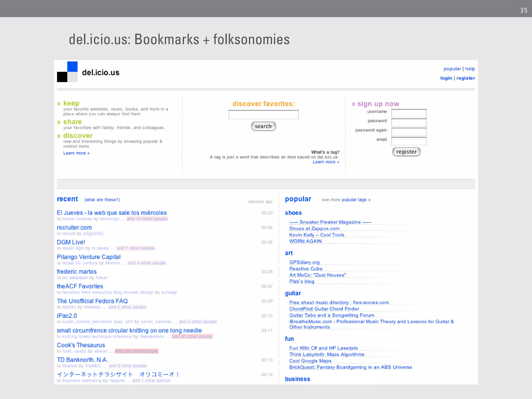532x399 pixels.
Task: Open Shoes at Zappos.com link
Action: (x=314, y=229)
